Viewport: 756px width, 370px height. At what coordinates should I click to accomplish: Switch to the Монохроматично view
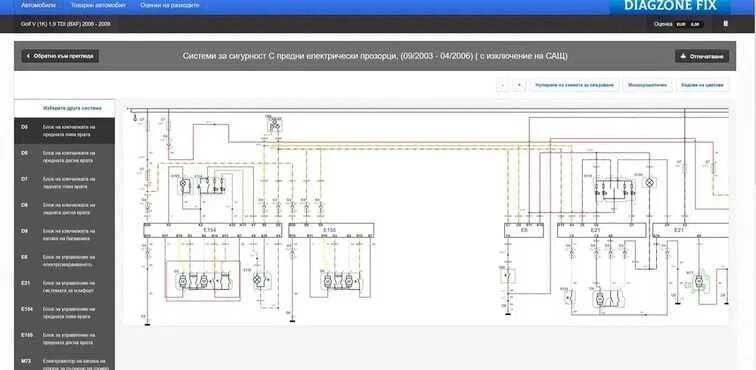coord(647,85)
